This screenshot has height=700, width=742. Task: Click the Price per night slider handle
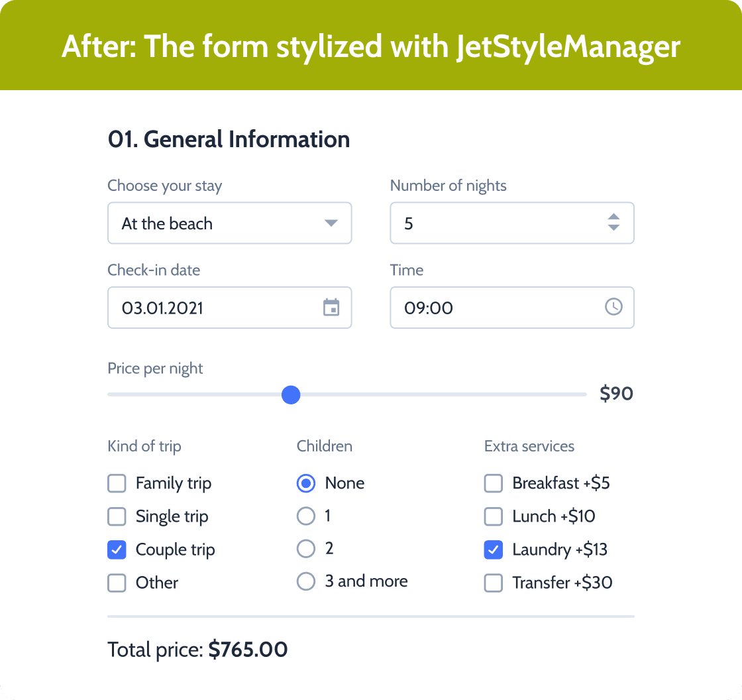290,394
